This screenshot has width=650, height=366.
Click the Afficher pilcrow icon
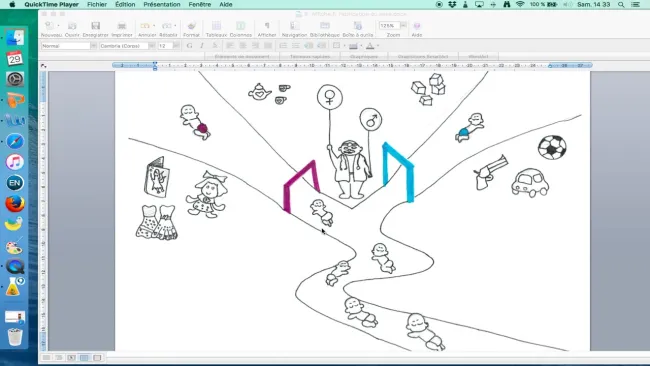point(267,26)
